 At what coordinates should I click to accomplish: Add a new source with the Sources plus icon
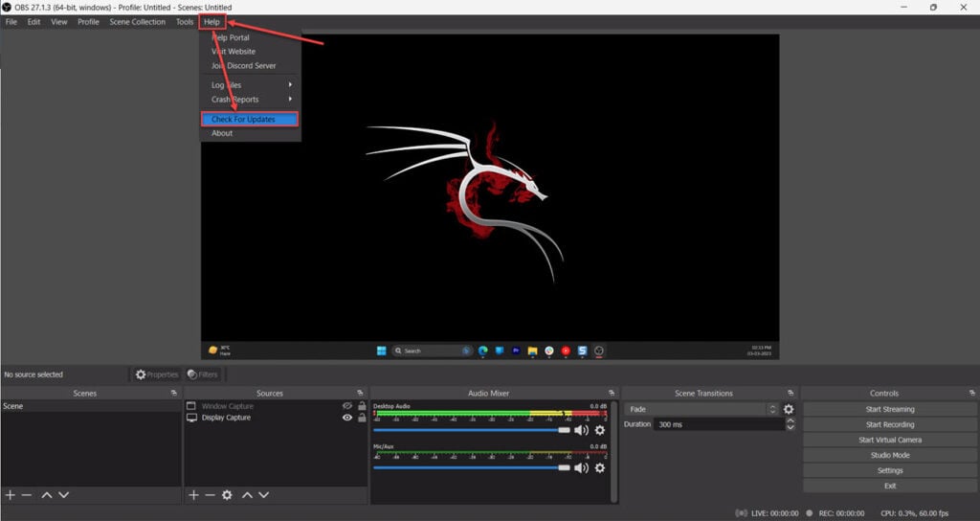click(193, 495)
